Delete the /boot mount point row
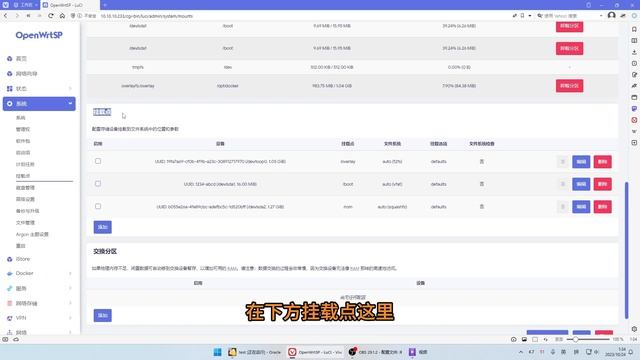Image resolution: width=640 pixels, height=360 pixels. [602, 184]
